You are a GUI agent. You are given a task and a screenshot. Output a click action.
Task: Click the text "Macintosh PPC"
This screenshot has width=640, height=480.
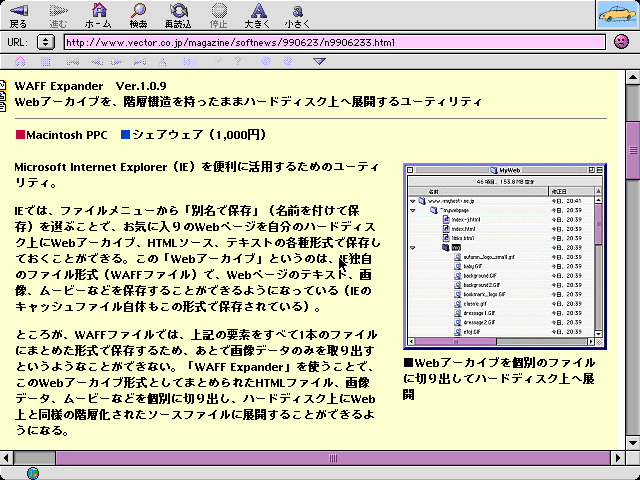pos(67,135)
